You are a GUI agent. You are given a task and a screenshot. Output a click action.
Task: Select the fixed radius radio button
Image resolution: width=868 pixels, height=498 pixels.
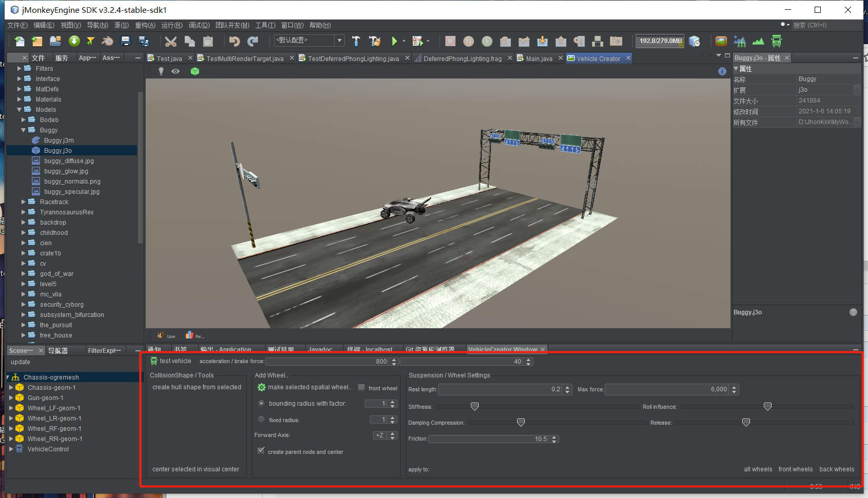(262, 420)
